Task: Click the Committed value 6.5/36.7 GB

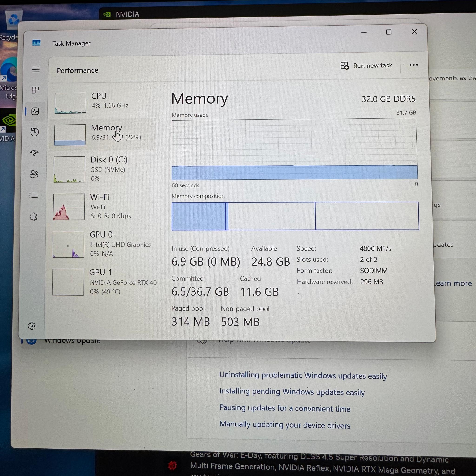Action: (200, 292)
